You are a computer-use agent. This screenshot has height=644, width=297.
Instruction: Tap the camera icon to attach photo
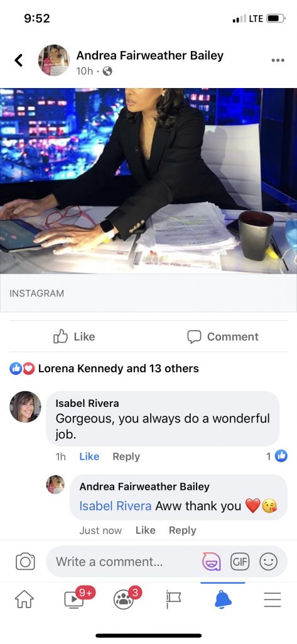pos(25,562)
